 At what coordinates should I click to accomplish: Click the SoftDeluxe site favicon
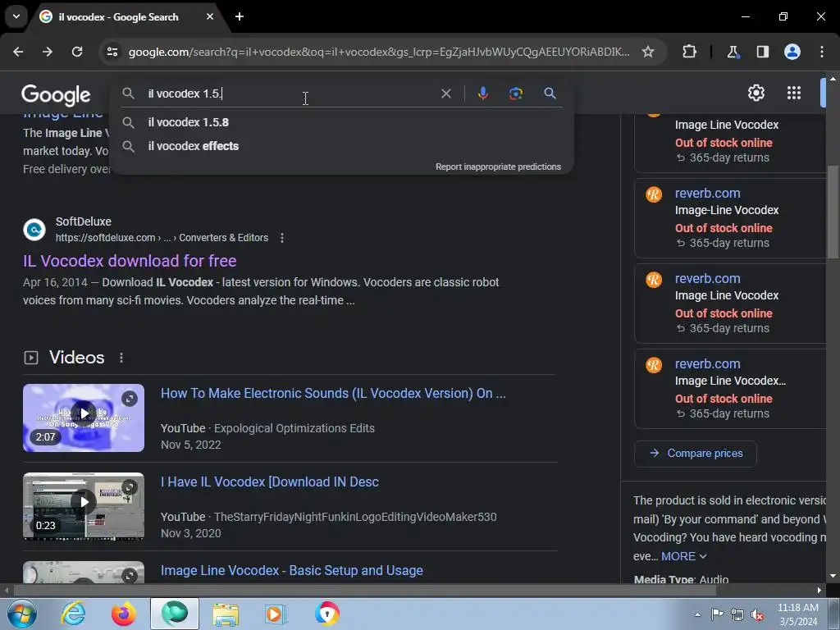tap(34, 230)
